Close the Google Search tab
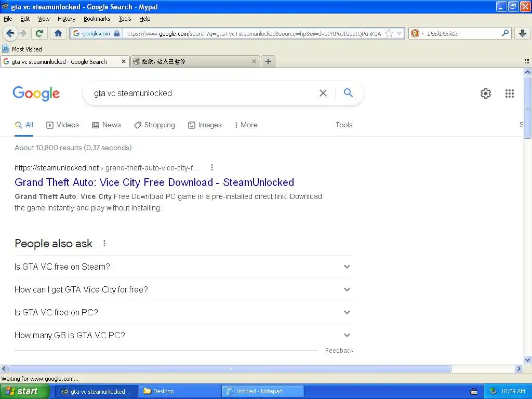 [124, 61]
